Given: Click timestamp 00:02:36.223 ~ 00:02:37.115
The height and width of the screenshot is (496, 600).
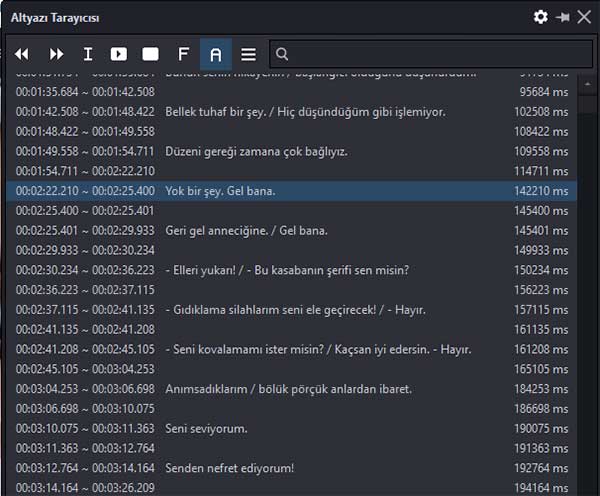Looking at the screenshot, I should [85, 290].
